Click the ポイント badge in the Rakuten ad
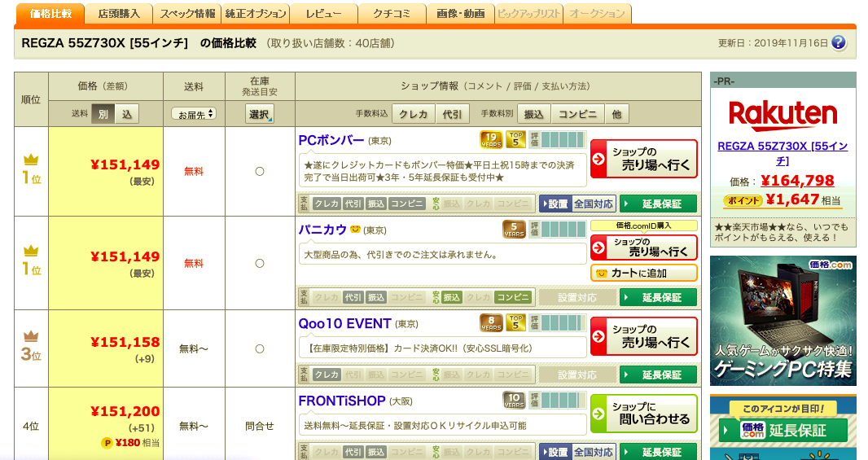 (x=743, y=200)
